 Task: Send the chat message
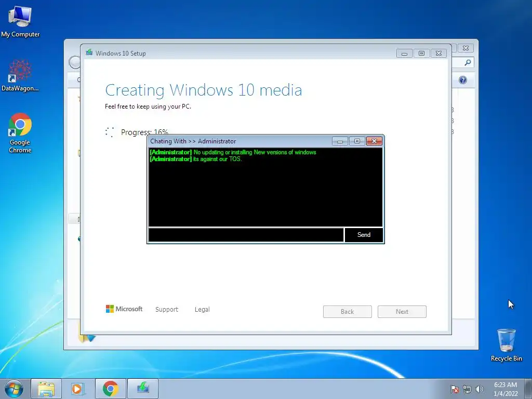[x=364, y=235]
